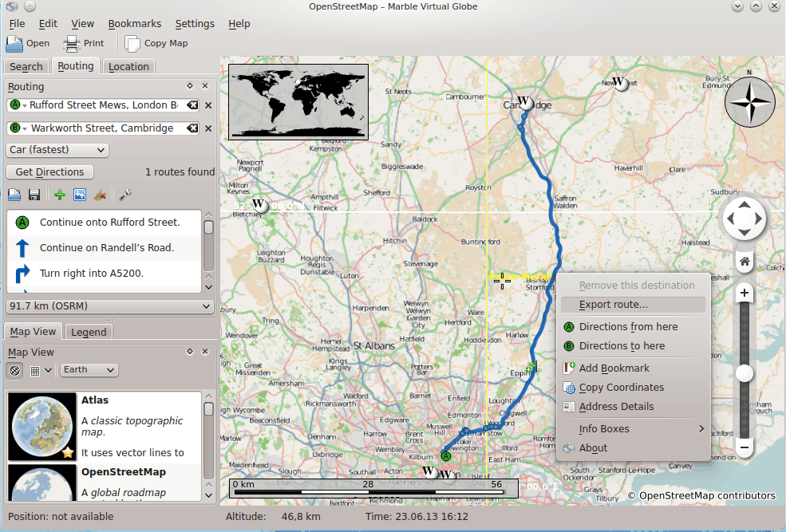Image resolution: width=786 pixels, height=532 pixels.
Task: Remove the Rufford Street Mews destination
Action: pos(208,105)
